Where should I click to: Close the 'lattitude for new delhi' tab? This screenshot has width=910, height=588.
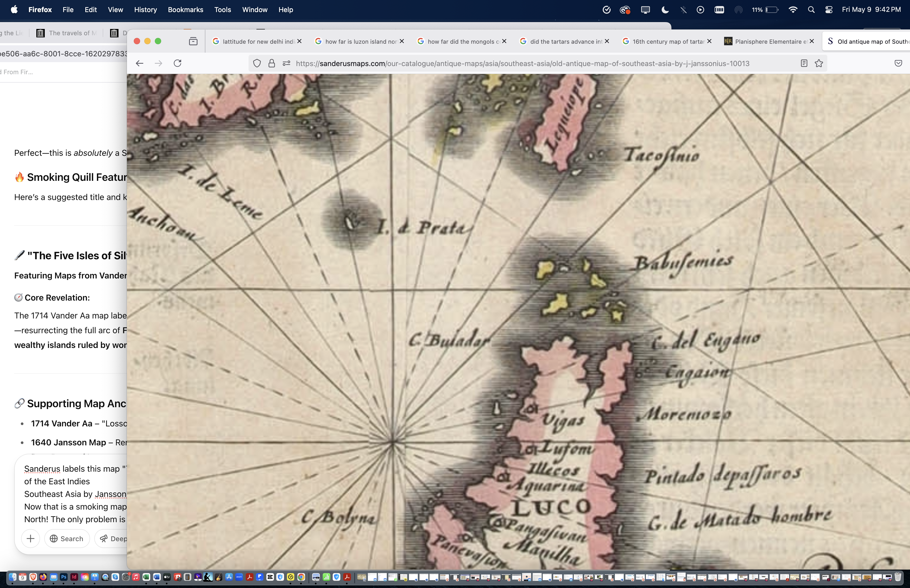tap(299, 41)
